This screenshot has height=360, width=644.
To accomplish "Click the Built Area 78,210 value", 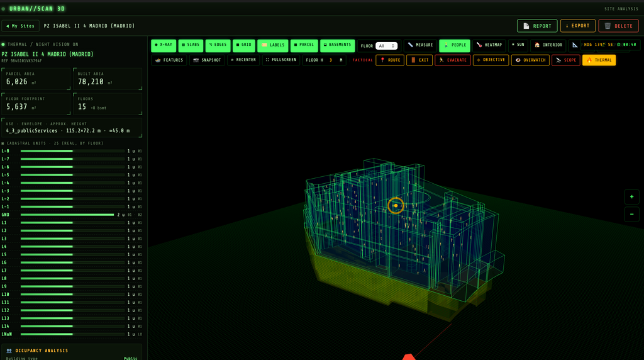I will [91, 82].
